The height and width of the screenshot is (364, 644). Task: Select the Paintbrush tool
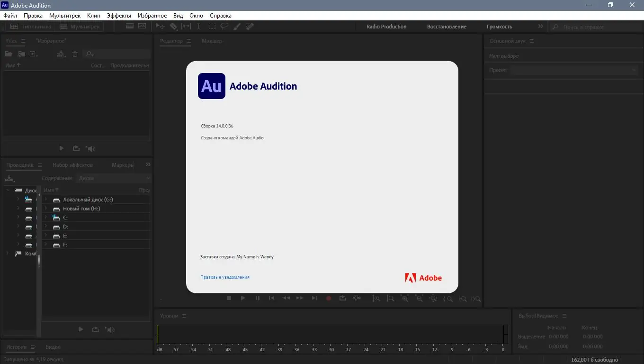click(237, 26)
